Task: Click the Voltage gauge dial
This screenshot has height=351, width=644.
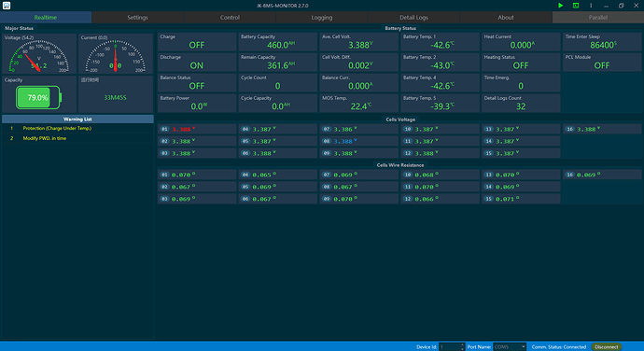Action: point(38,56)
